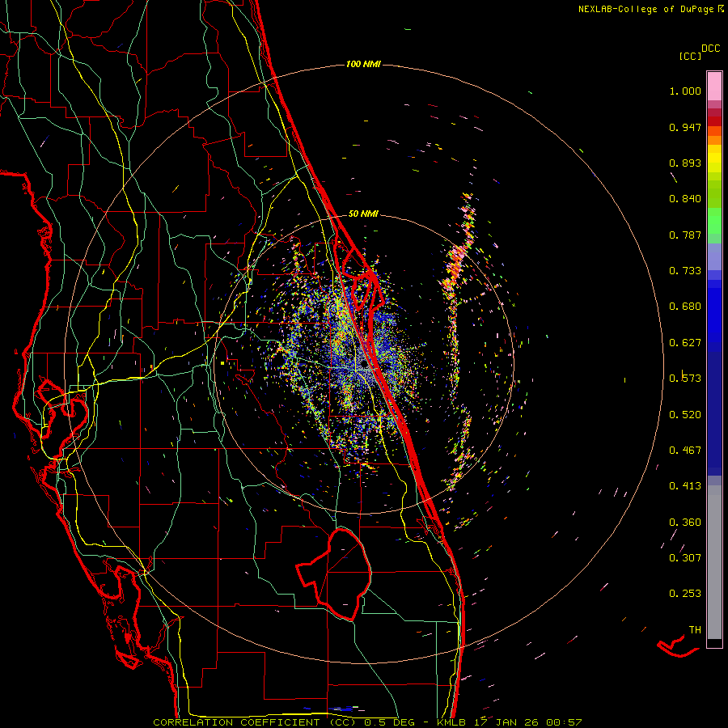Screen dimensions: 728x728
Task: Click the Correlation Coefficient product caption
Action: click(x=367, y=722)
